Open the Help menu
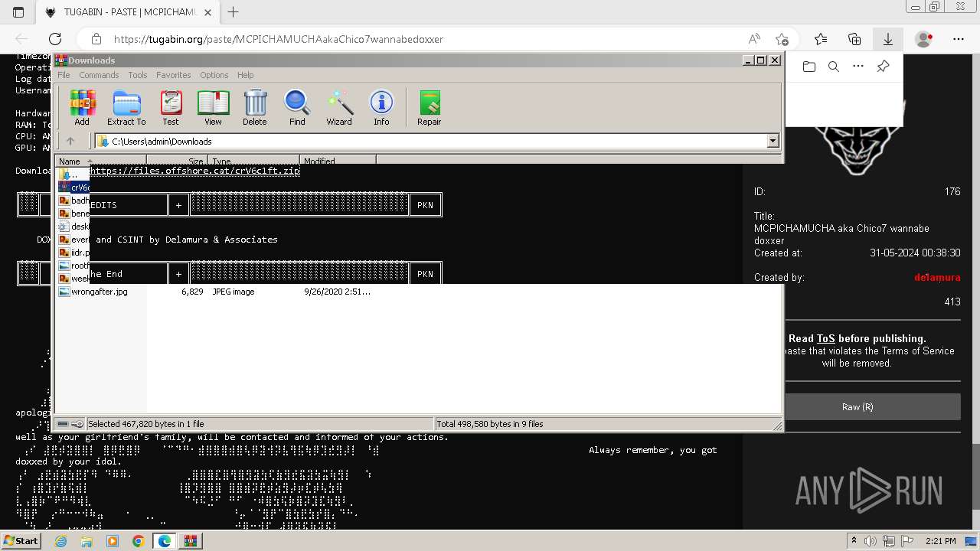 pyautogui.click(x=245, y=75)
